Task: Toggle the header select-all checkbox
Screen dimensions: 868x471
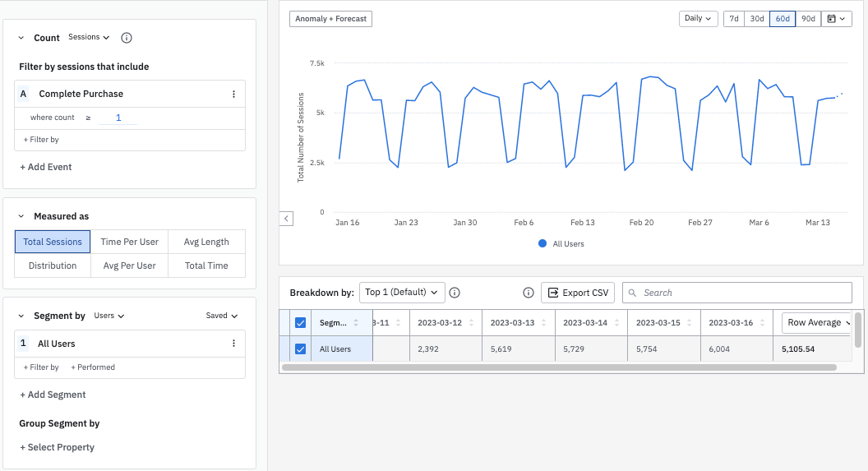Action: coord(300,323)
